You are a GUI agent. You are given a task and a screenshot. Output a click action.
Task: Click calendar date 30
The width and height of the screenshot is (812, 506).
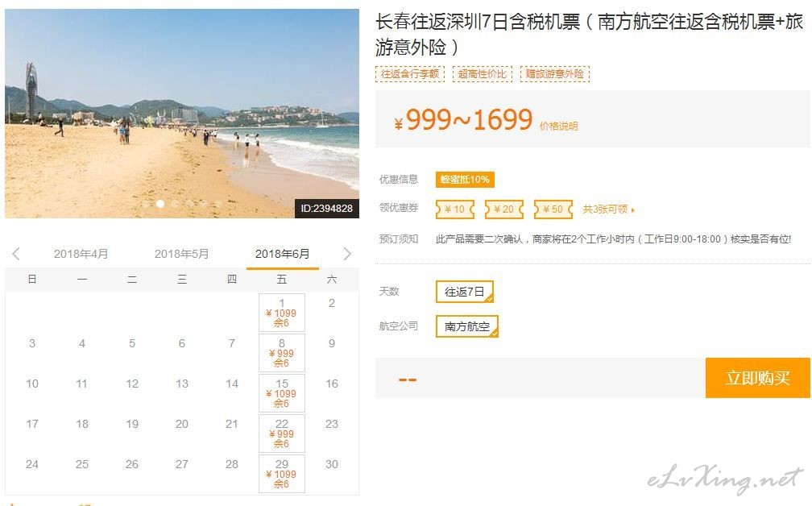[332, 465]
